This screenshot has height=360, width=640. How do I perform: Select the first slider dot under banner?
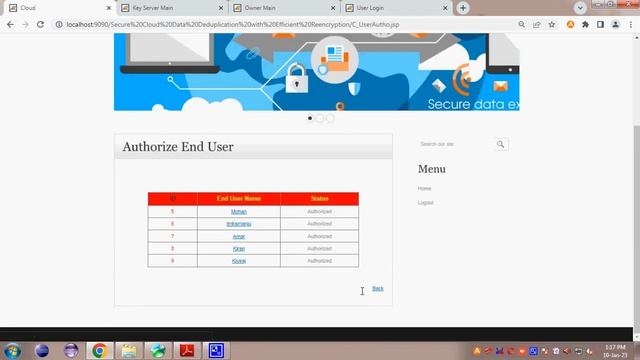[x=310, y=118]
